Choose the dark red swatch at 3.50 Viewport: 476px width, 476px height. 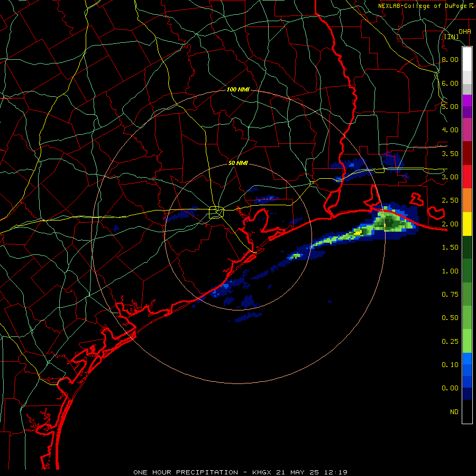click(467, 153)
